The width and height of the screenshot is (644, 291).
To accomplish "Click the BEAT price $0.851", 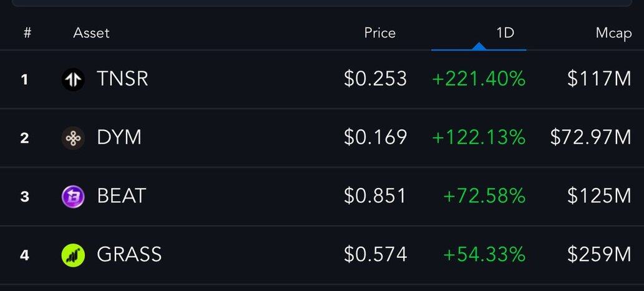I will pyautogui.click(x=375, y=196).
